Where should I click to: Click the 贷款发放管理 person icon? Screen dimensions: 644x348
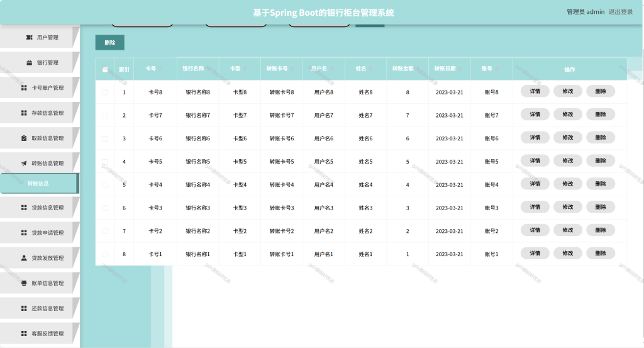(24, 258)
